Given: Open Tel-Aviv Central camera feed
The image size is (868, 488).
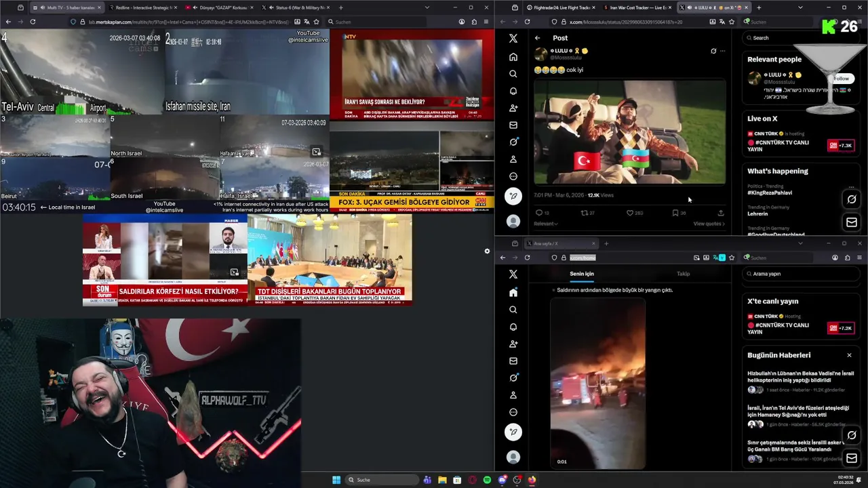Looking at the screenshot, I should (82, 71).
